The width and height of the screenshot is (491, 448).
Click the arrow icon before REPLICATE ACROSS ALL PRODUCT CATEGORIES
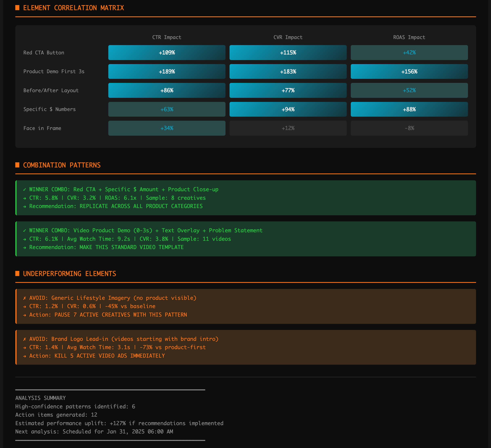(x=25, y=206)
